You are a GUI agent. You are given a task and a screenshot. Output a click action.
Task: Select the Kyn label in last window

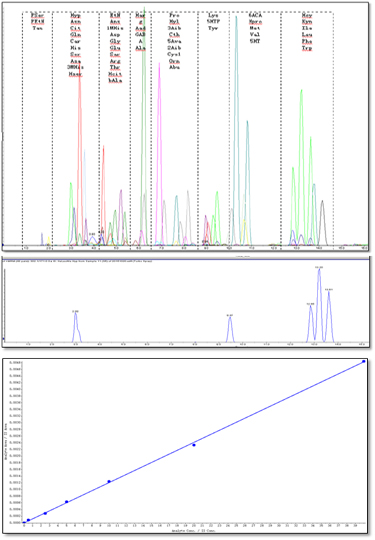pyautogui.click(x=307, y=22)
